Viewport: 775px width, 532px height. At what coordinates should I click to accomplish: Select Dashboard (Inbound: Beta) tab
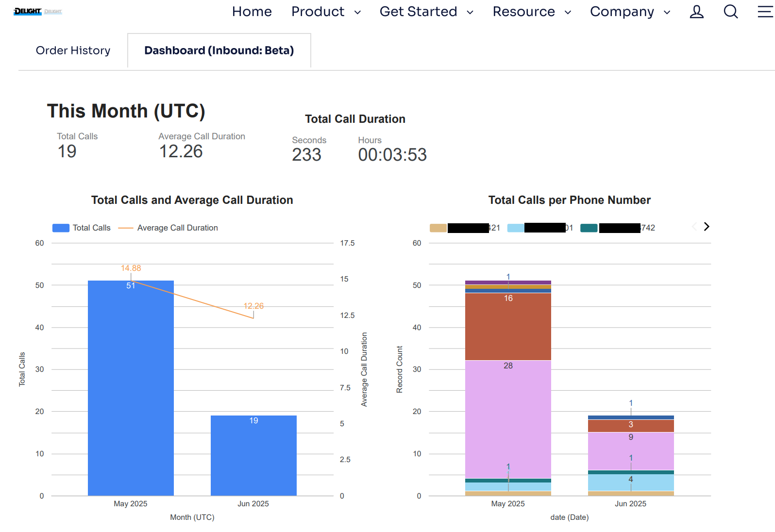219,50
